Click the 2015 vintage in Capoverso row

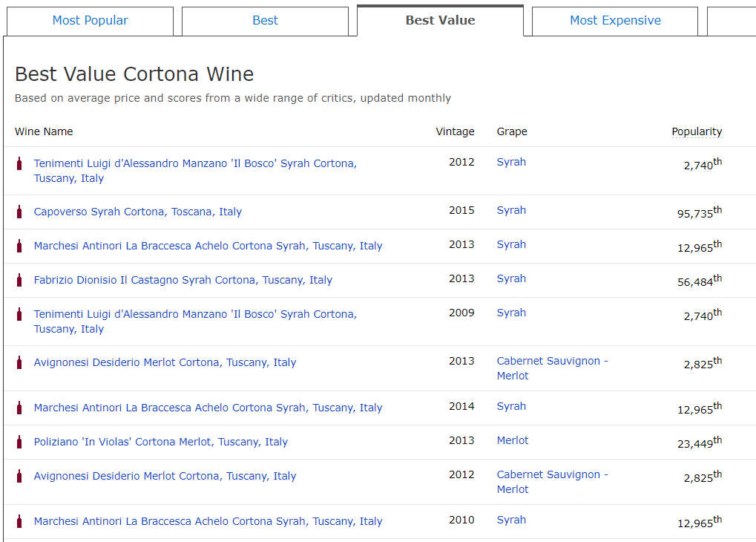click(461, 211)
